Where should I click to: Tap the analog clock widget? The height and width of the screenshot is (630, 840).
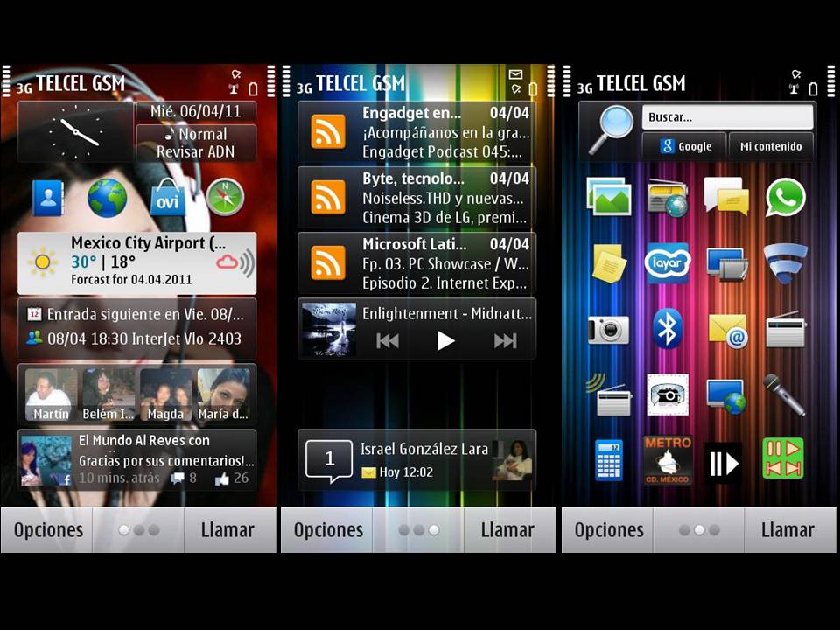pos(75,131)
